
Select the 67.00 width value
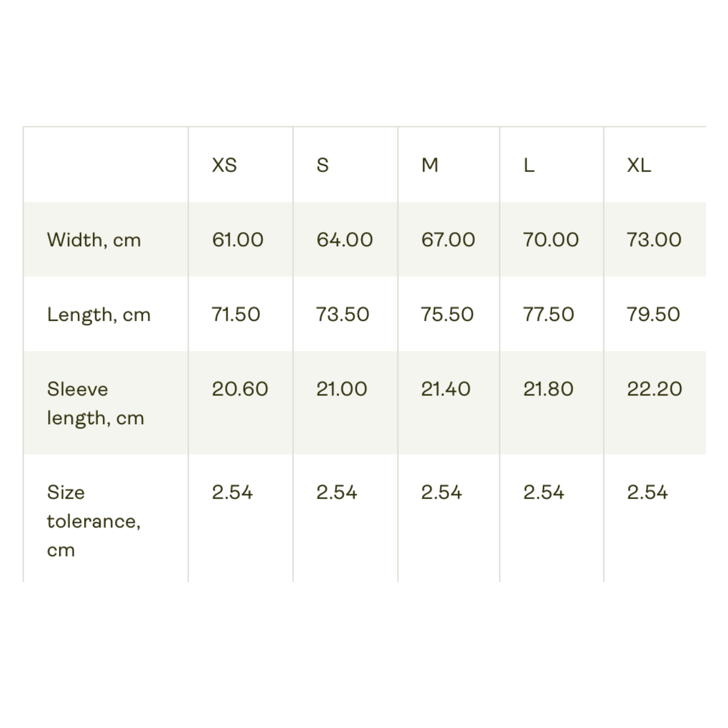pyautogui.click(x=448, y=240)
